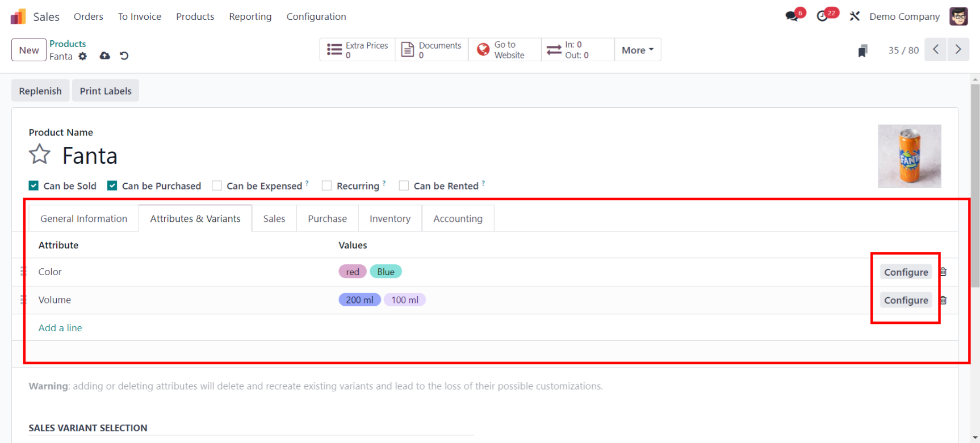Open the debug tools wrench icon
980x443 pixels.
pyautogui.click(x=855, y=16)
